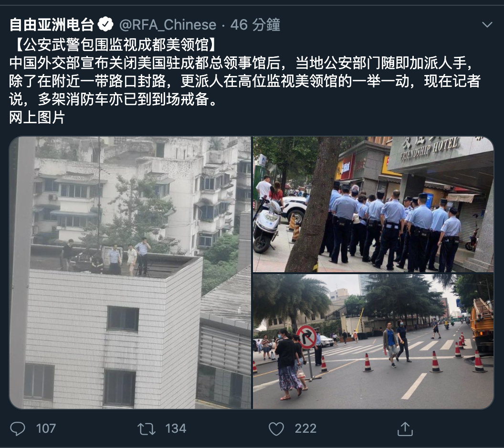Click the tweet body text paragraph
The image size is (504, 448).
click(x=245, y=81)
